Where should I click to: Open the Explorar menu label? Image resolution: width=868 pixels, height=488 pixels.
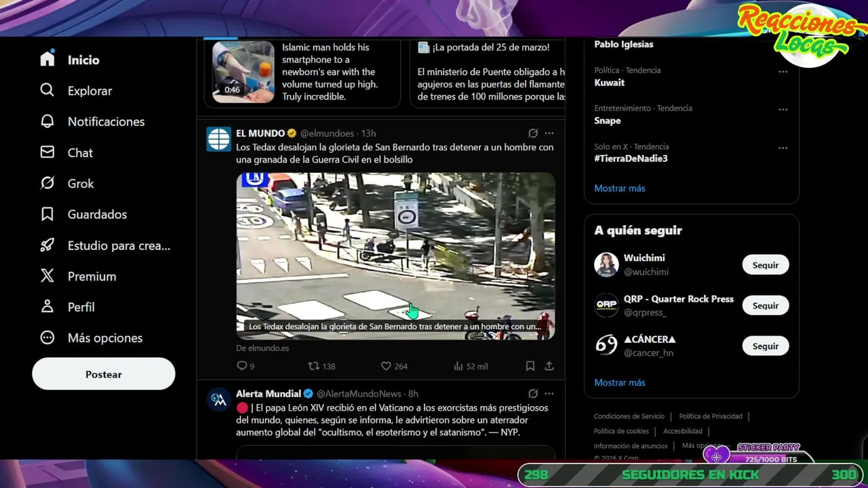point(90,91)
